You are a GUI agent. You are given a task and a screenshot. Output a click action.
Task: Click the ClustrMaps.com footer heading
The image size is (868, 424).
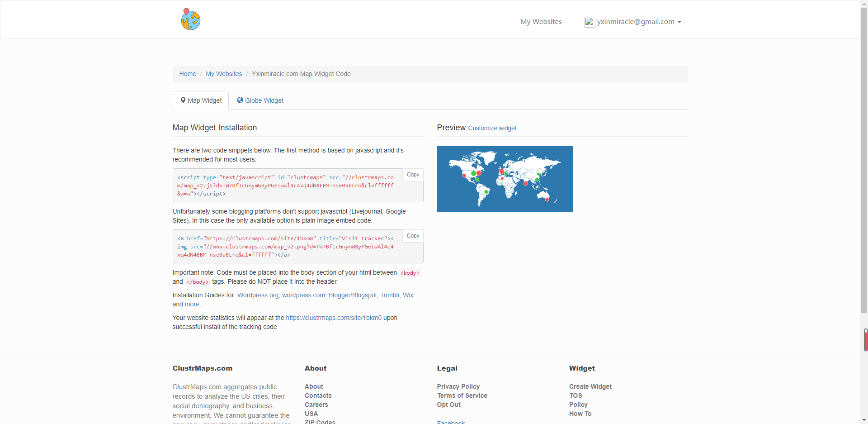203,368
